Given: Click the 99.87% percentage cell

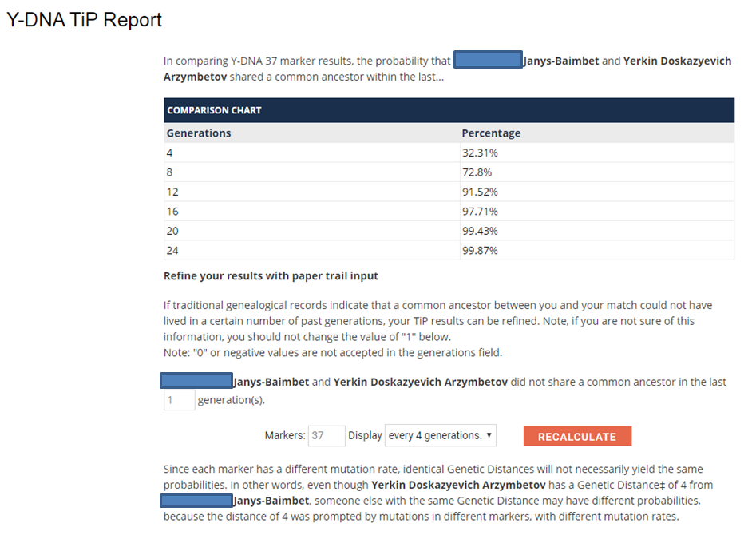Looking at the screenshot, I should point(480,251).
